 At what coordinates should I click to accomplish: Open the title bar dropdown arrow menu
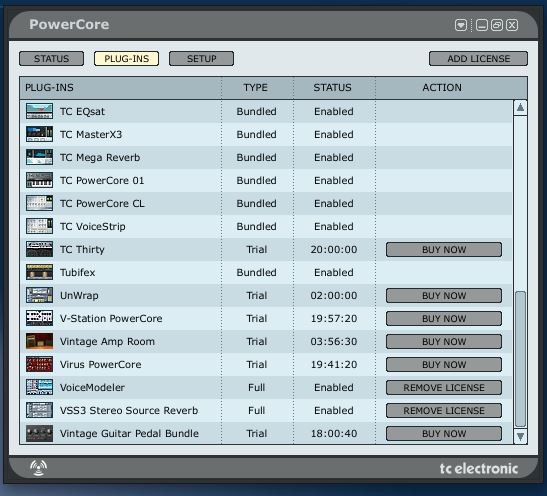[x=461, y=25]
